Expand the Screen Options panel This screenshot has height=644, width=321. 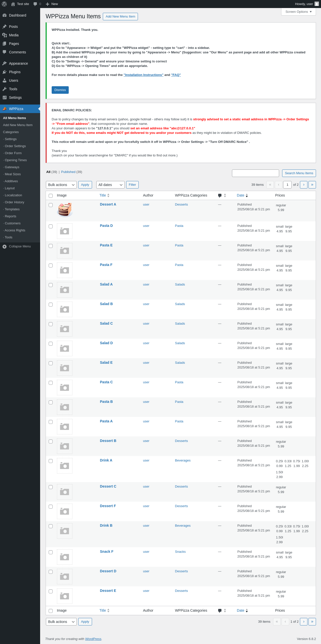pos(298,12)
